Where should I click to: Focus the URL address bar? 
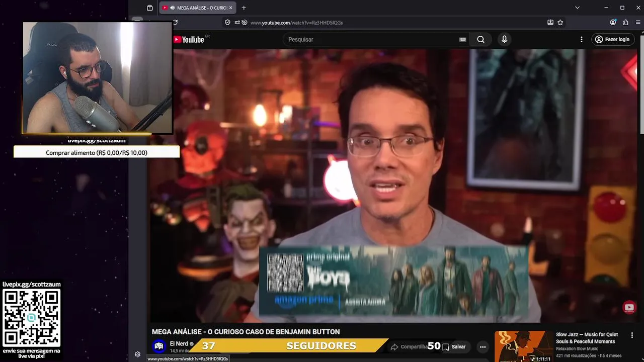click(x=395, y=23)
